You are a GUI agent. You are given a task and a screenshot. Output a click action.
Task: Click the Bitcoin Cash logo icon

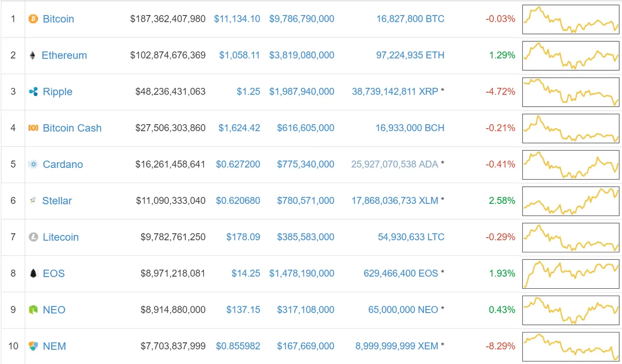tap(33, 128)
